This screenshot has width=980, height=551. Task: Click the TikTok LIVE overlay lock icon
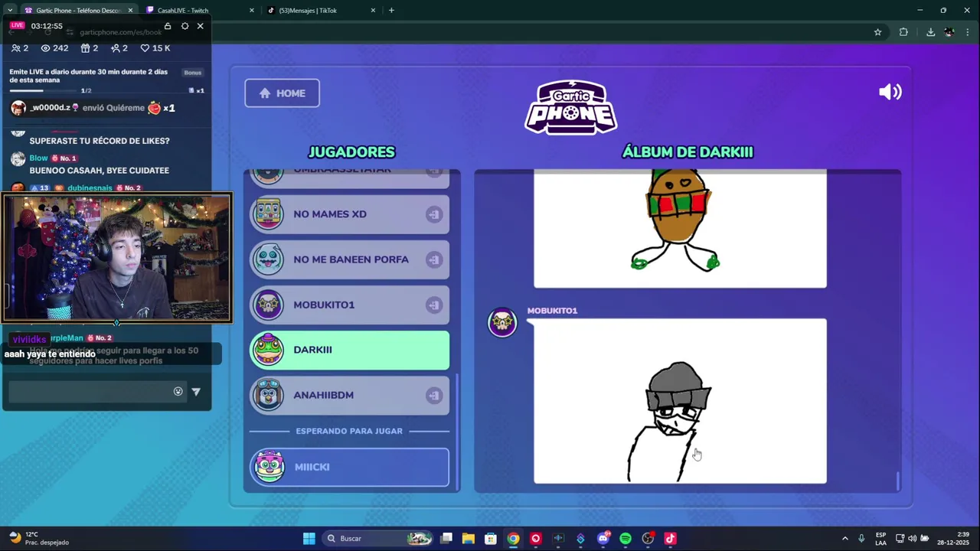(168, 26)
